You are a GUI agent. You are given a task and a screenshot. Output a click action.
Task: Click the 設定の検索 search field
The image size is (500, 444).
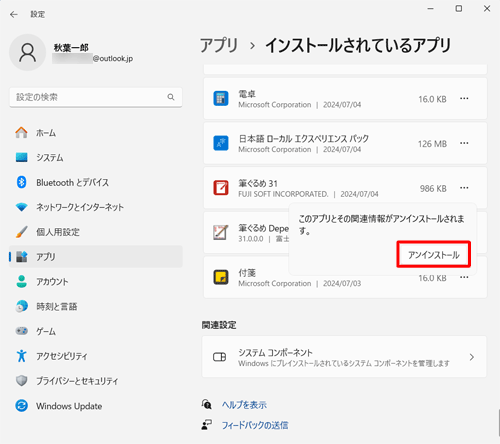click(x=96, y=97)
